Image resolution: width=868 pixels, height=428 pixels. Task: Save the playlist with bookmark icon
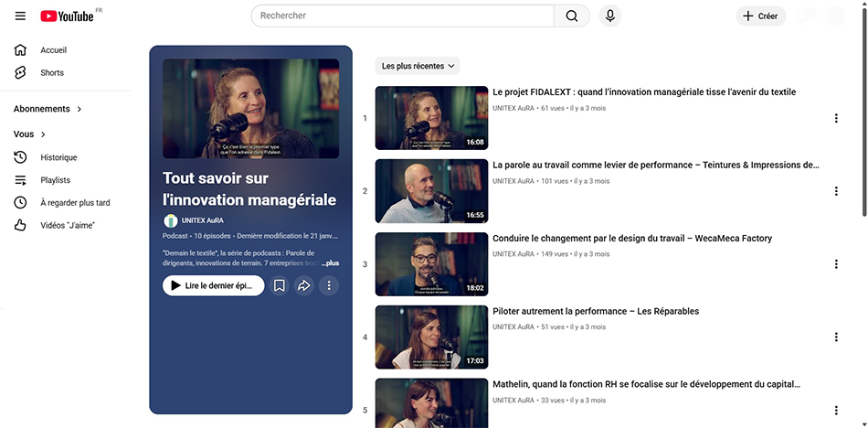coord(280,286)
